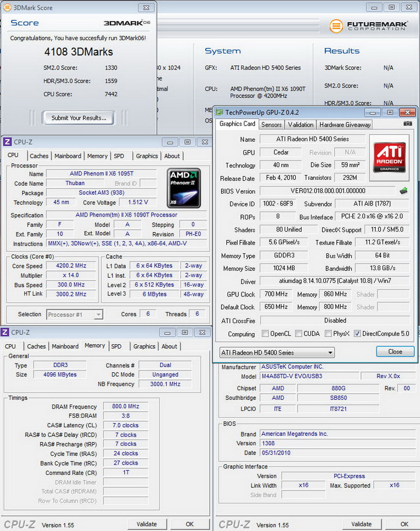The image size is (420, 531).
Task: Click the CAS# Latency 7.0 clocks value
Action: coord(125,425)
